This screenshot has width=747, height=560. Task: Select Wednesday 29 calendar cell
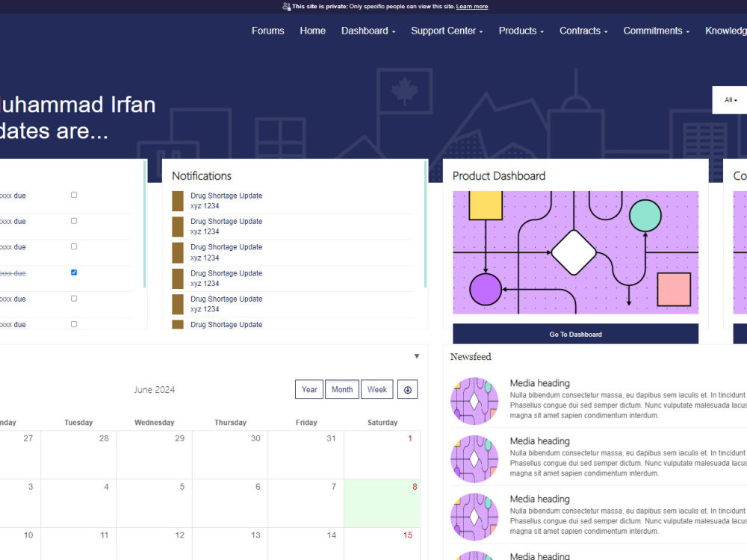click(155, 455)
